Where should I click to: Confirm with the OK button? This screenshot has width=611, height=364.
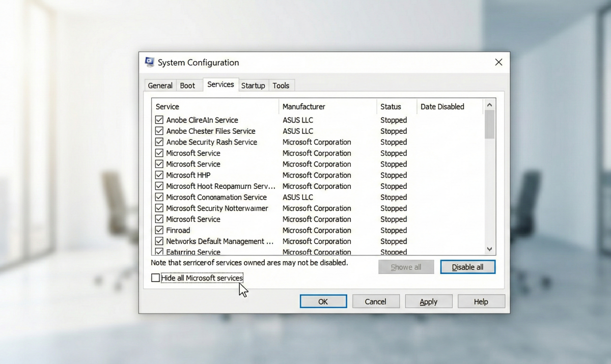(323, 301)
